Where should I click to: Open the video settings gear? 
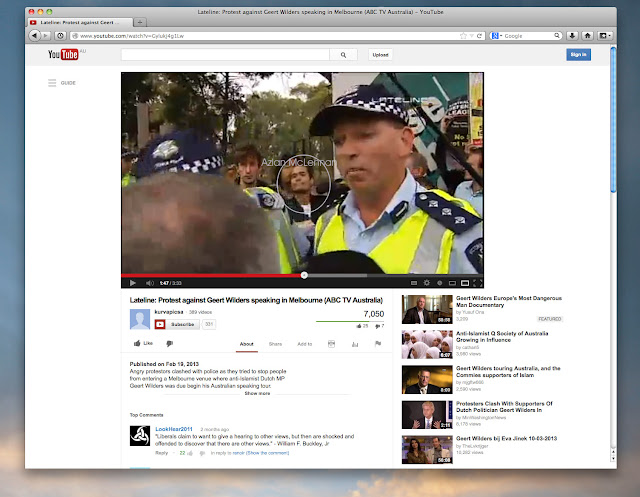(427, 283)
